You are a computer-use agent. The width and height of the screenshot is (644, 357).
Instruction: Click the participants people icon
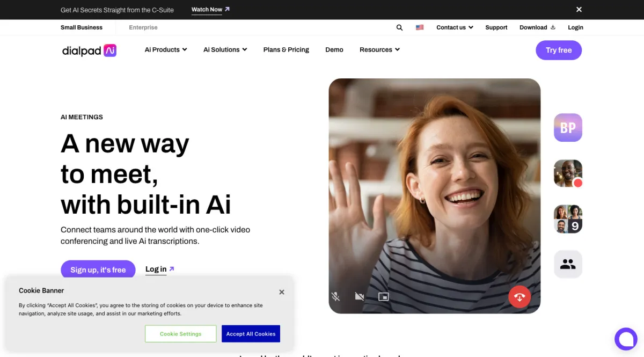(568, 264)
